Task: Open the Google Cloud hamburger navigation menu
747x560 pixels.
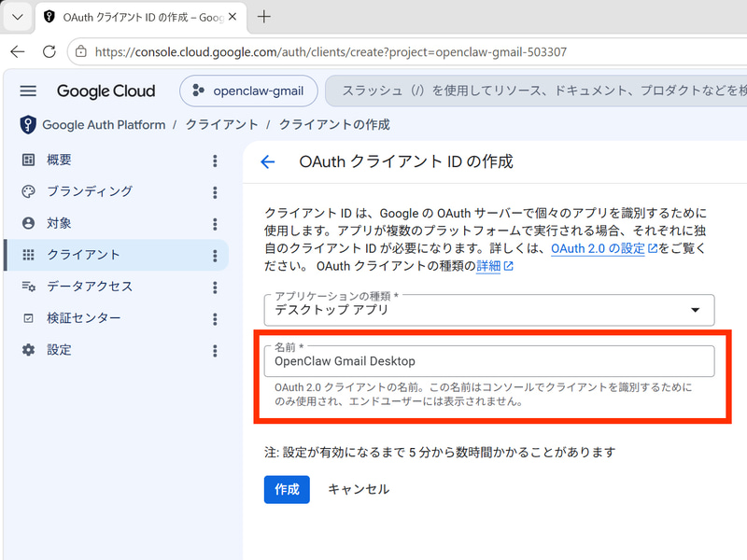Action: click(x=28, y=91)
